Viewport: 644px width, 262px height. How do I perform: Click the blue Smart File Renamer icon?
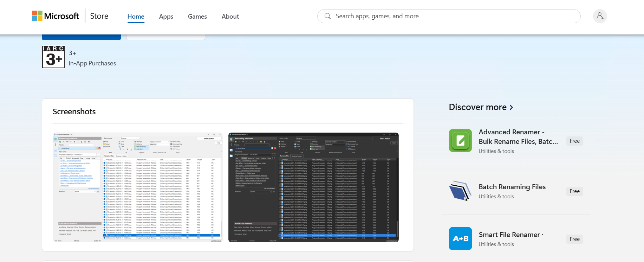tap(460, 239)
